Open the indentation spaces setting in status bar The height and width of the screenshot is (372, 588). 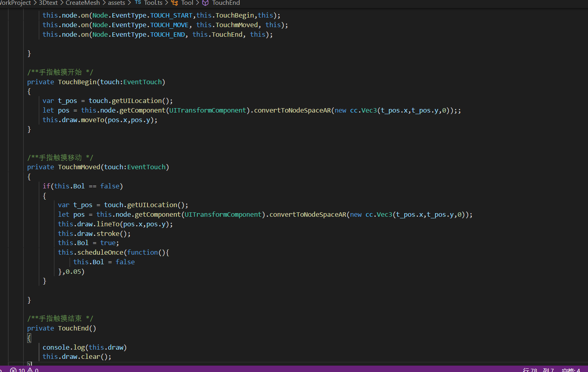[x=571, y=370]
